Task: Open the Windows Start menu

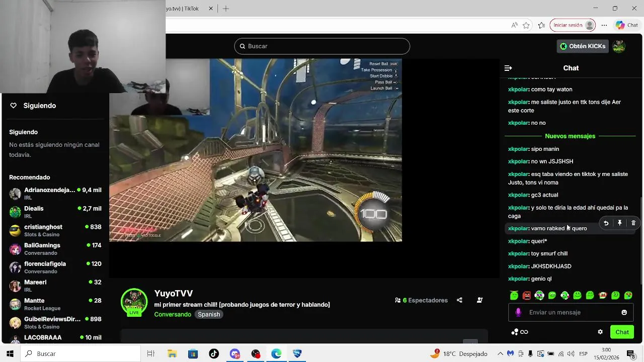Action: point(10,354)
